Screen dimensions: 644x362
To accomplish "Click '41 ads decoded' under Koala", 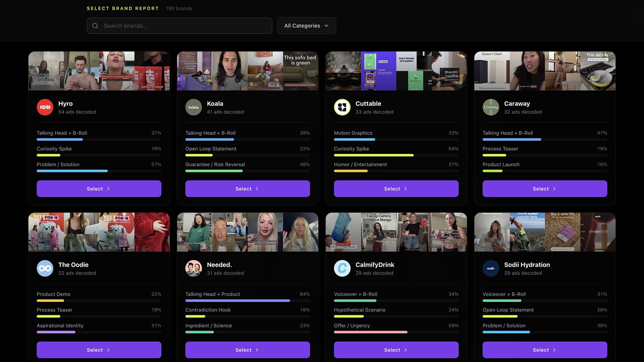I will point(225,112).
